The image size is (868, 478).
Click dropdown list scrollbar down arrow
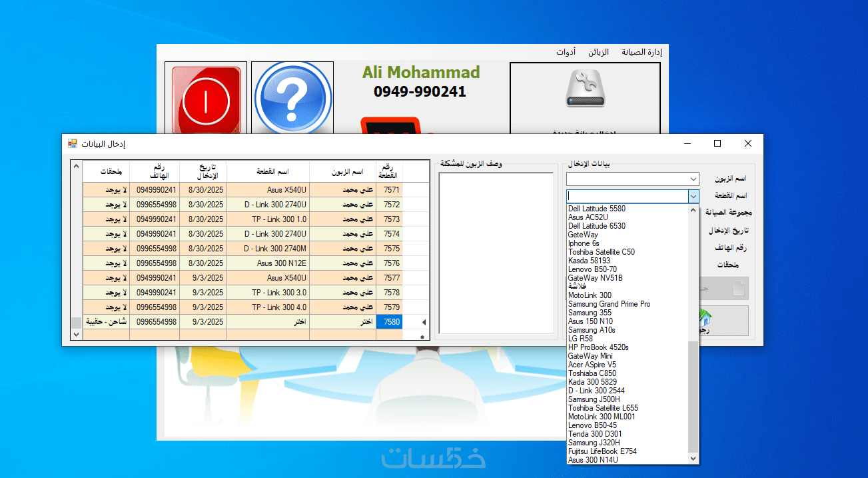pyautogui.click(x=693, y=459)
